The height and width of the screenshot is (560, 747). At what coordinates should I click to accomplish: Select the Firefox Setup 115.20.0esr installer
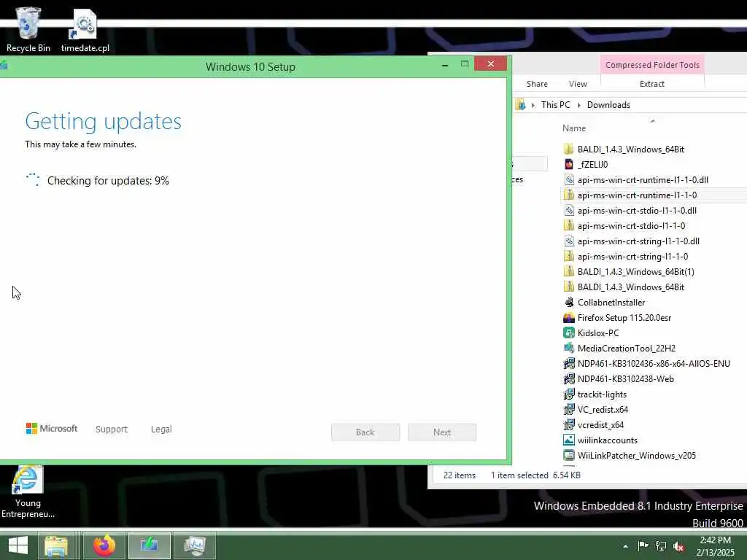pos(624,318)
